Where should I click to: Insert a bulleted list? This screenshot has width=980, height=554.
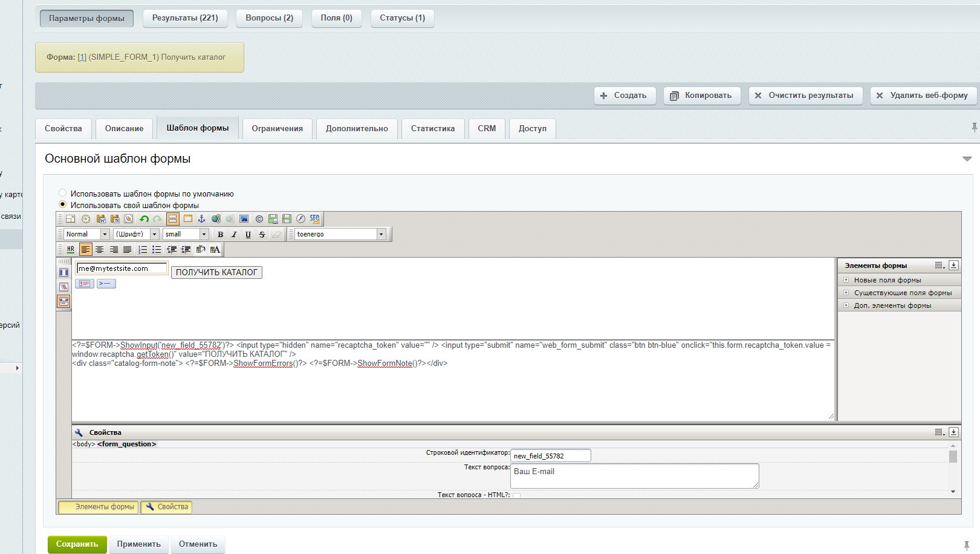point(157,249)
